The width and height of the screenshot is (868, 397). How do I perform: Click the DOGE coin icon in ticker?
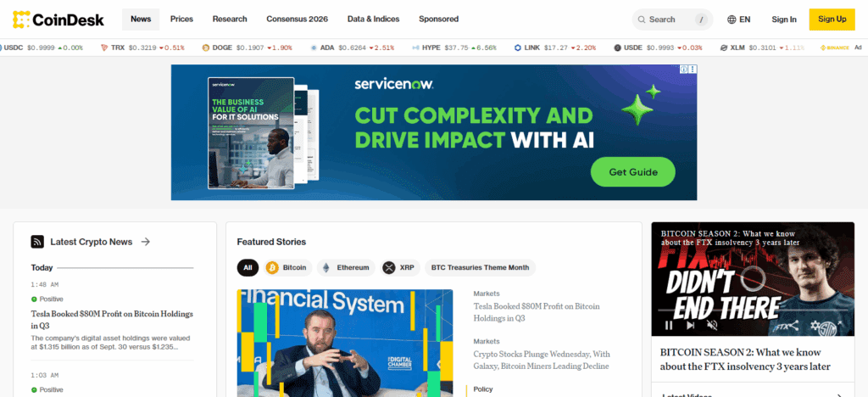(x=206, y=48)
